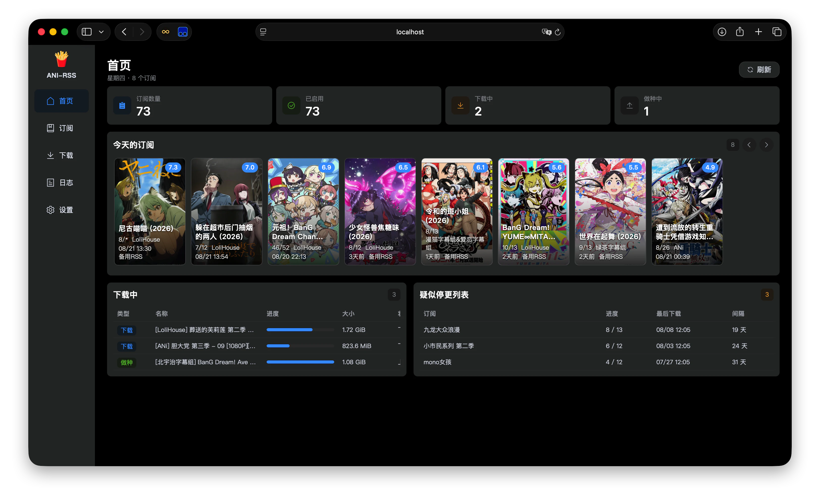Open the 少女怪兽焦糖味 poster card

point(380,212)
